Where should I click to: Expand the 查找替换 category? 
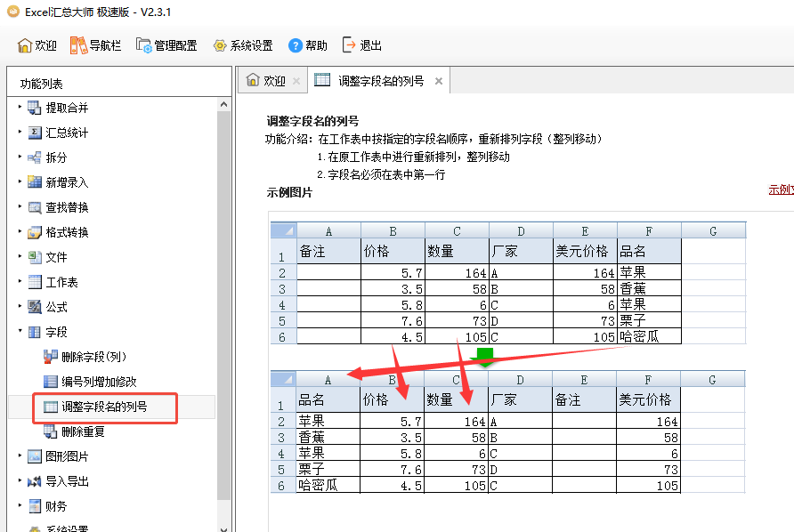[20, 207]
